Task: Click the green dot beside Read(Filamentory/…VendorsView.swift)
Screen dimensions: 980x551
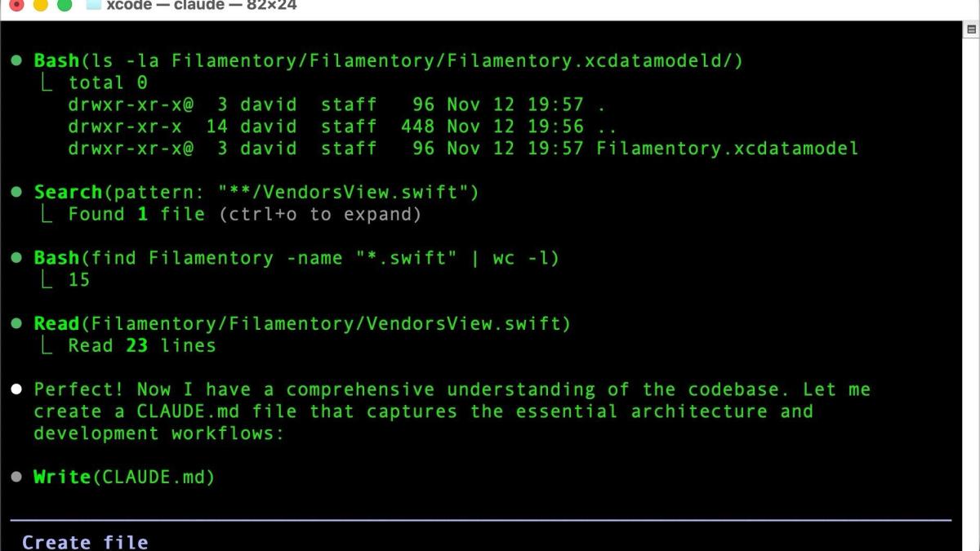Action: point(16,324)
